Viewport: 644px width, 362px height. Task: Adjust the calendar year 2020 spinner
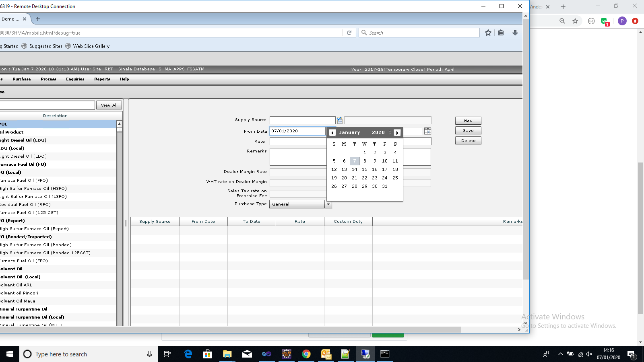click(x=390, y=132)
